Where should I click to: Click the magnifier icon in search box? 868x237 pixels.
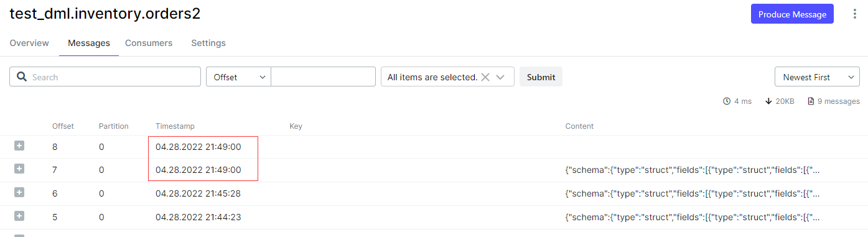click(x=22, y=77)
